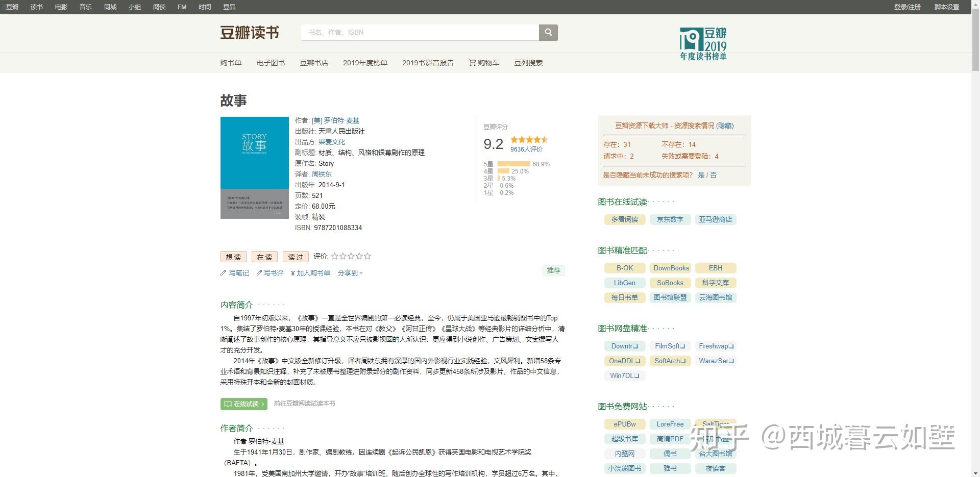Image resolution: width=980 pixels, height=477 pixels.
Task: Open the SoBooks resource tag
Action: point(670,283)
